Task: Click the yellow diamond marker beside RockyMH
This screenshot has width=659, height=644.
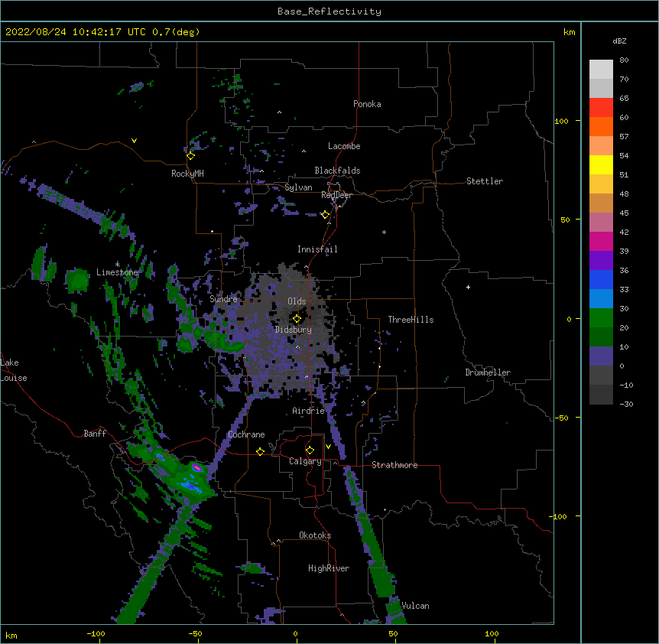Action: coord(190,156)
